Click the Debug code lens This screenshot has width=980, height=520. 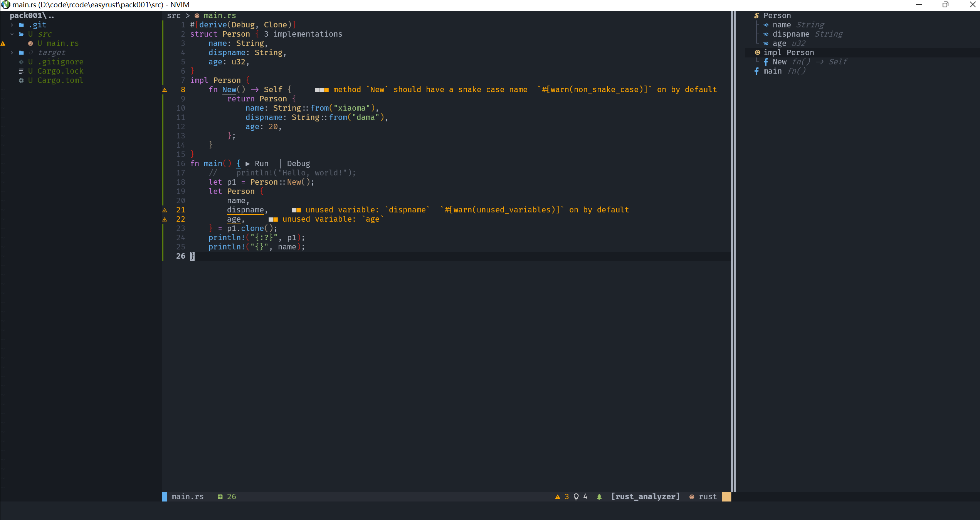pos(298,164)
